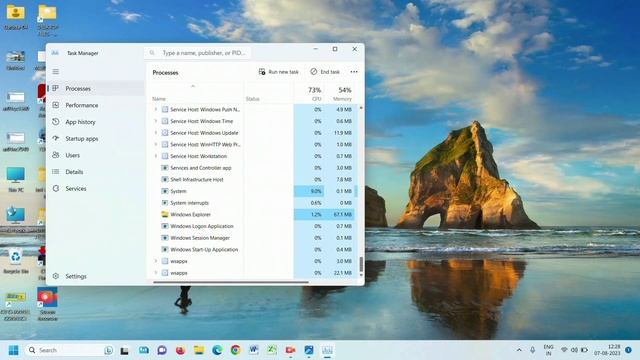Select the Windows Explorer process
This screenshot has width=640, height=360.
tap(253, 214)
